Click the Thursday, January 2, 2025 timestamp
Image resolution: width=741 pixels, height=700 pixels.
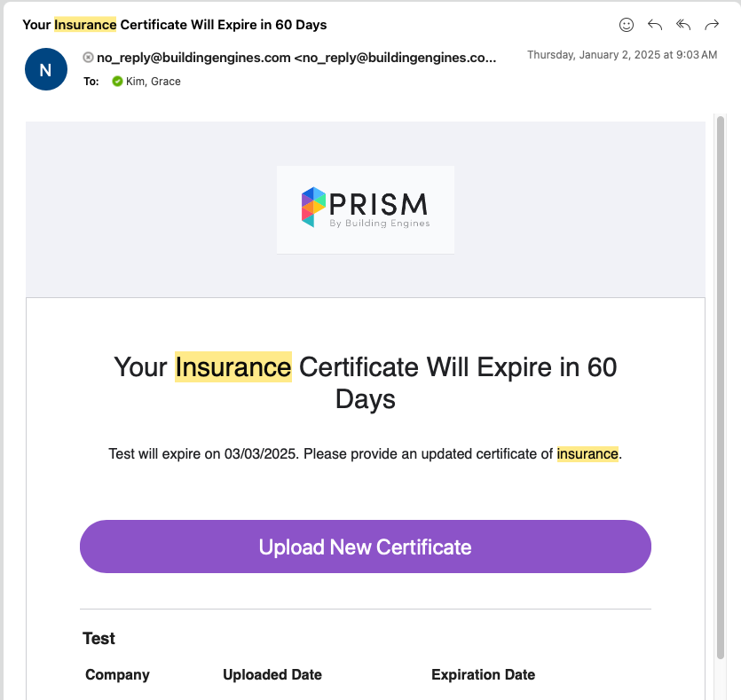coord(621,55)
